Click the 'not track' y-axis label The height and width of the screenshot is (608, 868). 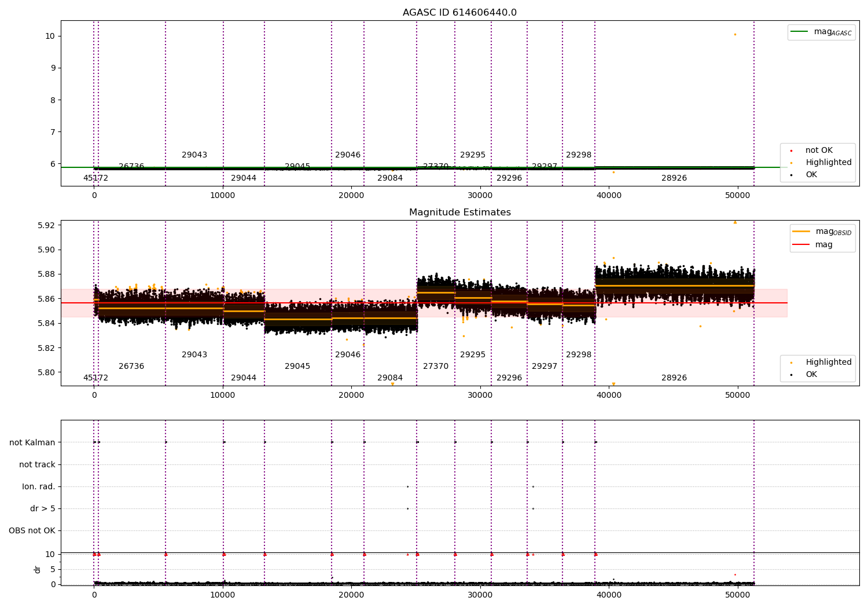(x=37, y=465)
